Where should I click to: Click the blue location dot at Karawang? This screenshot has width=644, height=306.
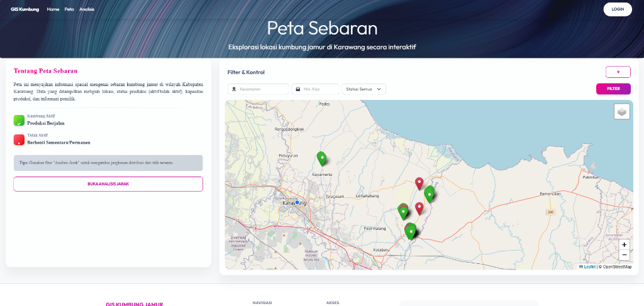click(297, 202)
